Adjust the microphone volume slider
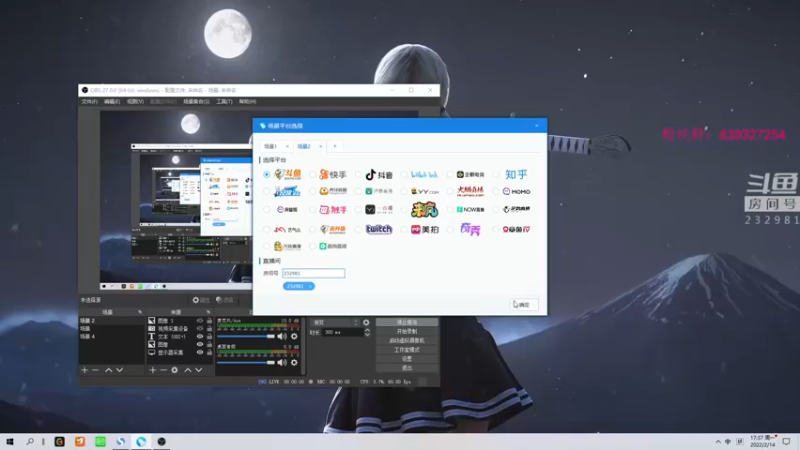The height and width of the screenshot is (450, 800). click(246, 336)
